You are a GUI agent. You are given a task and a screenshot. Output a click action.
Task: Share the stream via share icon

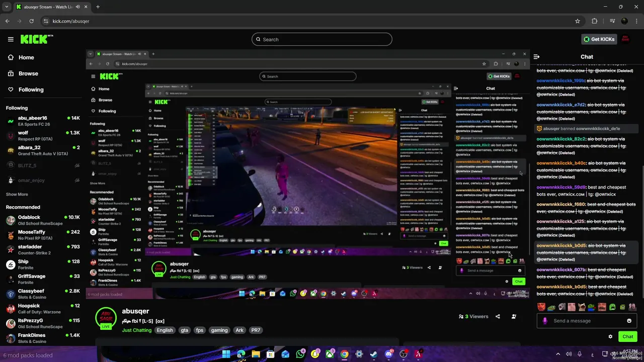coord(498,317)
